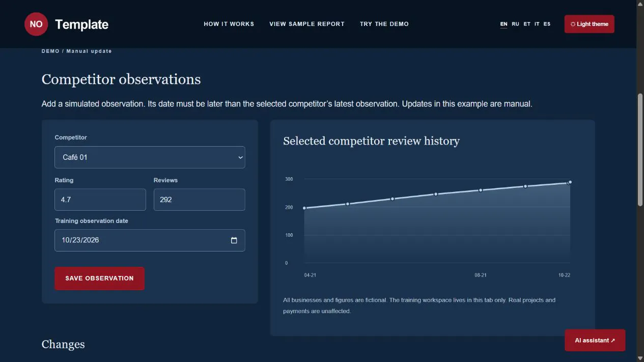The image size is (644, 362).
Task: Click the 'Manual update' breadcrumb text
Action: [x=89, y=51]
